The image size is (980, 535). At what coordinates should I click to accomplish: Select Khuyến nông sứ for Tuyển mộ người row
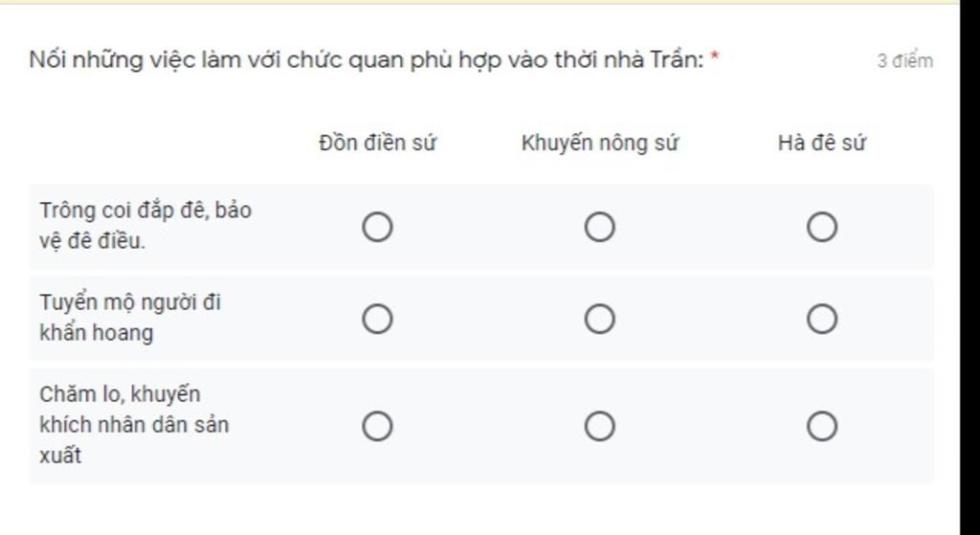point(599,319)
